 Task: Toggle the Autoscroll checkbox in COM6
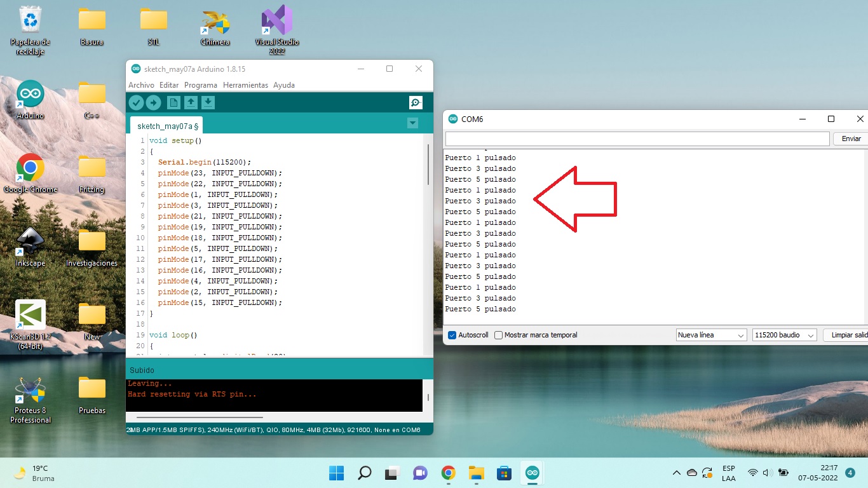(452, 335)
